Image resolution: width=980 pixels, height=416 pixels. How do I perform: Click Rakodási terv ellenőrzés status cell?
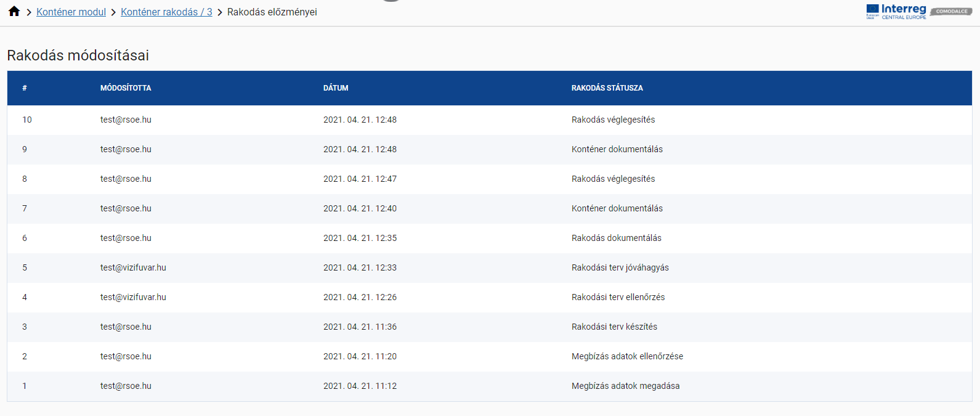(618, 298)
